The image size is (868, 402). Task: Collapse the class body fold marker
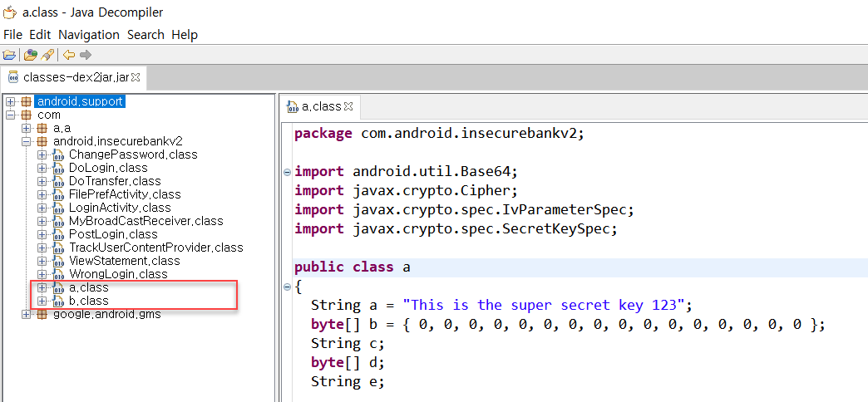[x=287, y=287]
